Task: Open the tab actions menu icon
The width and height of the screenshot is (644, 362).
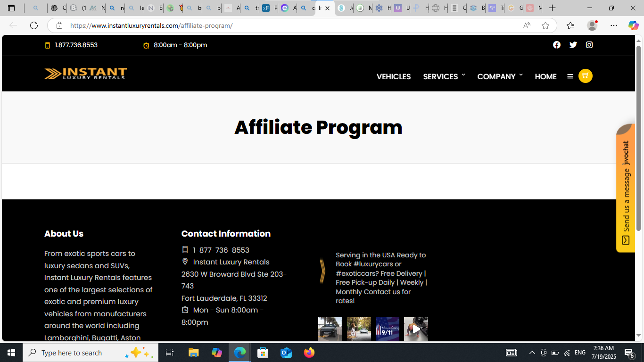Action: point(12,8)
